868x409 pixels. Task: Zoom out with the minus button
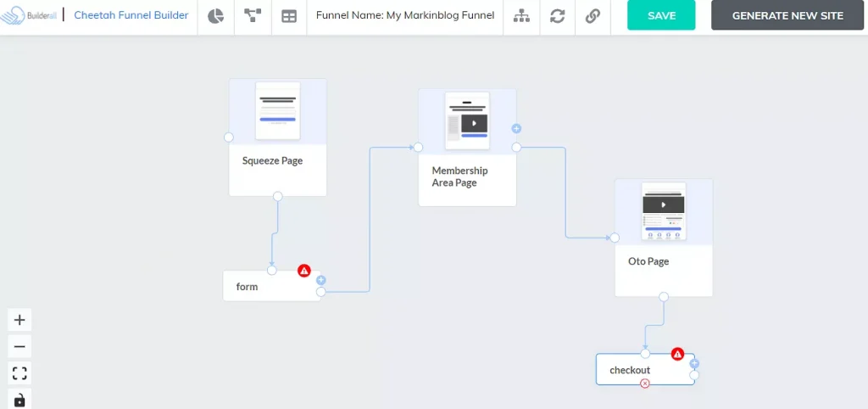(x=20, y=346)
